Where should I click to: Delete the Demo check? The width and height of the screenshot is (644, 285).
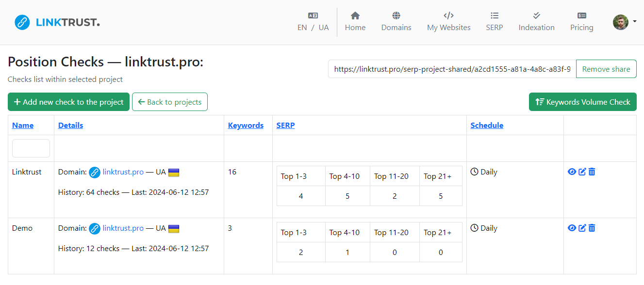point(592,228)
